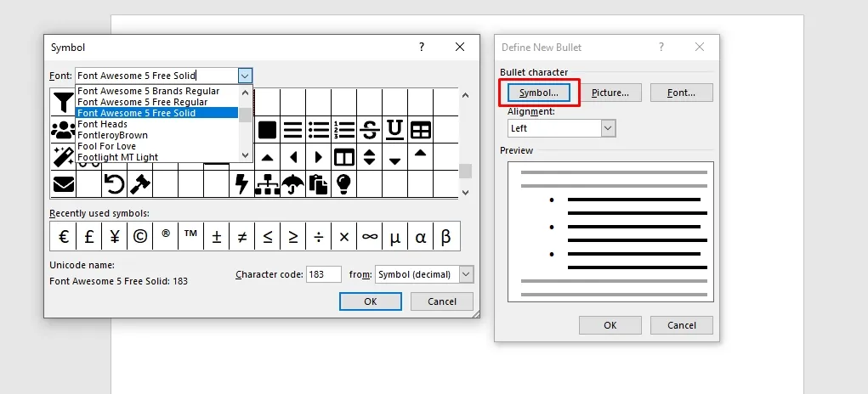Select the euro sign in recently used
Viewport: 868px width, 394px height.
pos(63,237)
